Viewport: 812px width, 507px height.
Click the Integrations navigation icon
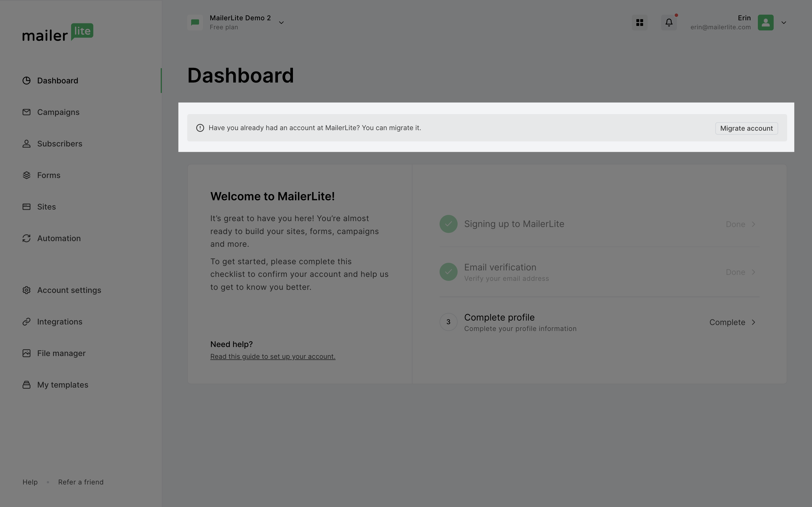coord(26,322)
